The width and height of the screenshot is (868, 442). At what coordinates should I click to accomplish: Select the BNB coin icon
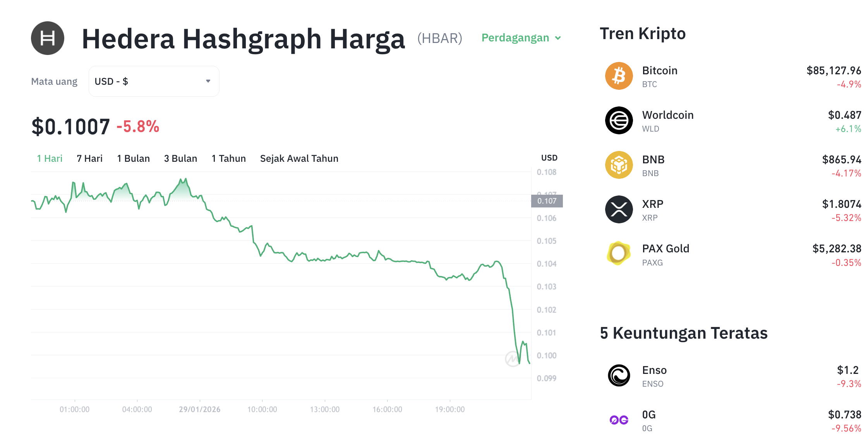click(x=619, y=164)
